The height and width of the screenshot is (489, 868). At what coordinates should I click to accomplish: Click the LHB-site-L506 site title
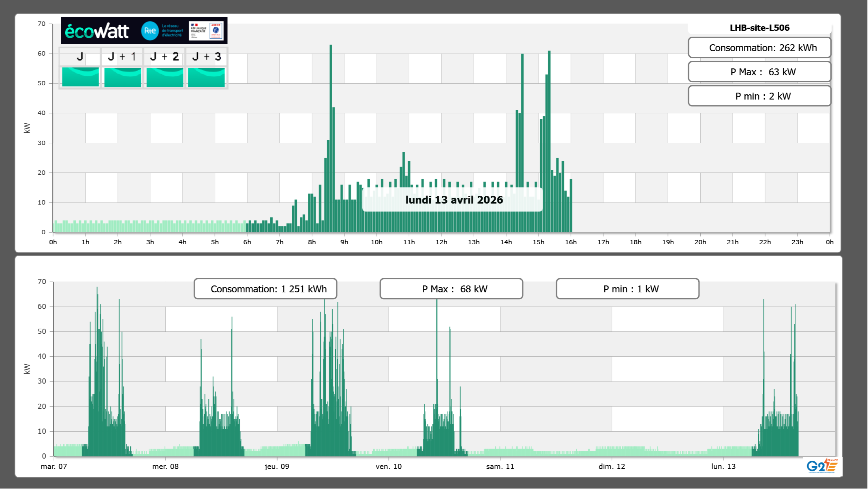(759, 28)
